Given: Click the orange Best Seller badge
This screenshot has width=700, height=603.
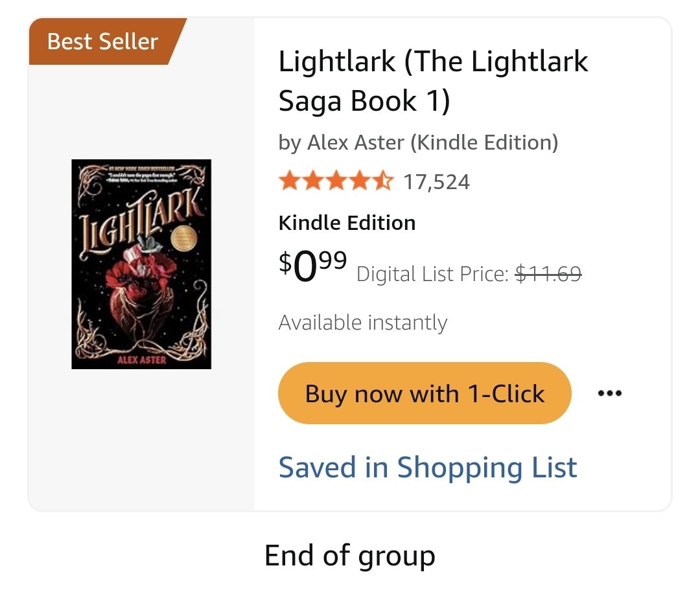Looking at the screenshot, I should 106,41.
